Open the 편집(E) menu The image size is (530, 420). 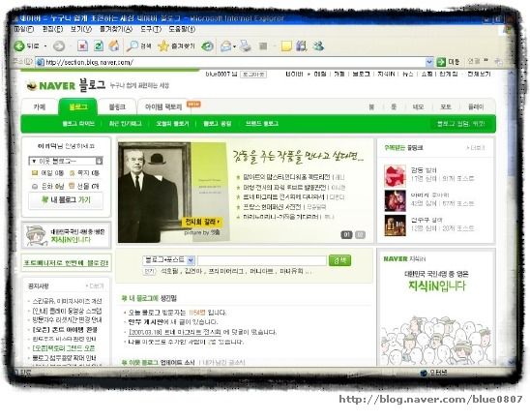tap(52, 29)
